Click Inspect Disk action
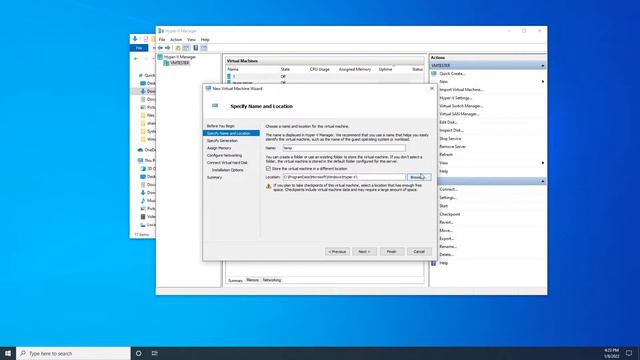The image size is (640, 360). click(x=451, y=130)
